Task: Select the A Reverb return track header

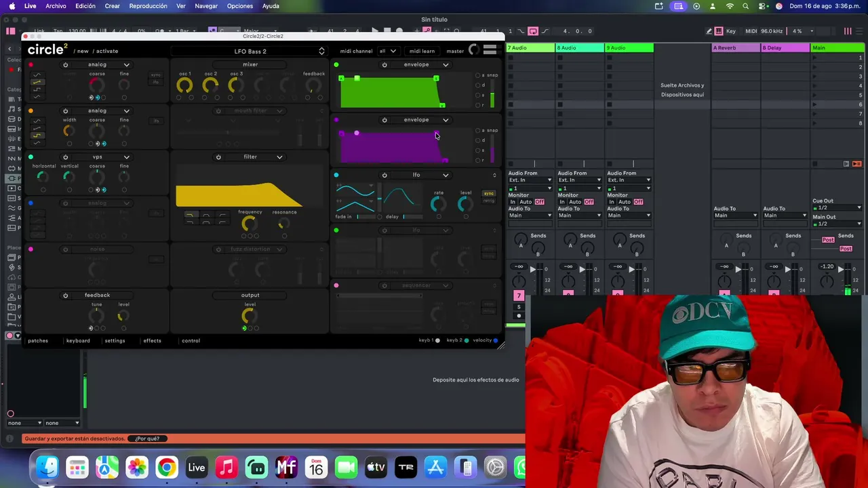Action: pos(736,47)
